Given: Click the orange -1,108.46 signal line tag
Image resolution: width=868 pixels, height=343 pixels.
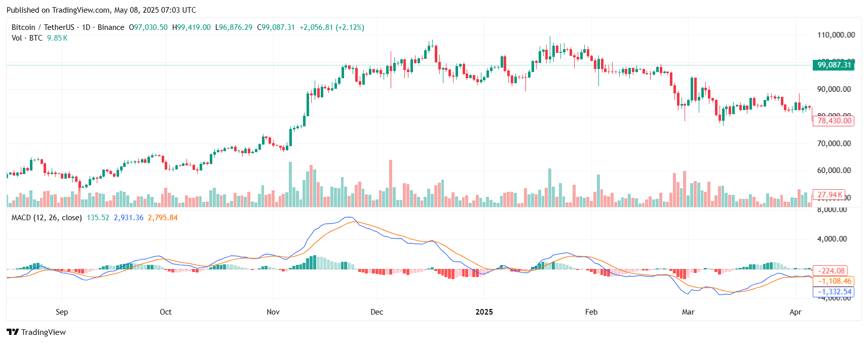Looking at the screenshot, I should coord(834,281).
